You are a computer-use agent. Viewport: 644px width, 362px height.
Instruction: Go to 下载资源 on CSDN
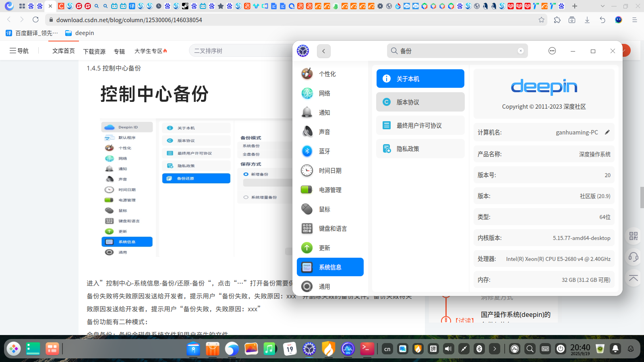tap(94, 51)
